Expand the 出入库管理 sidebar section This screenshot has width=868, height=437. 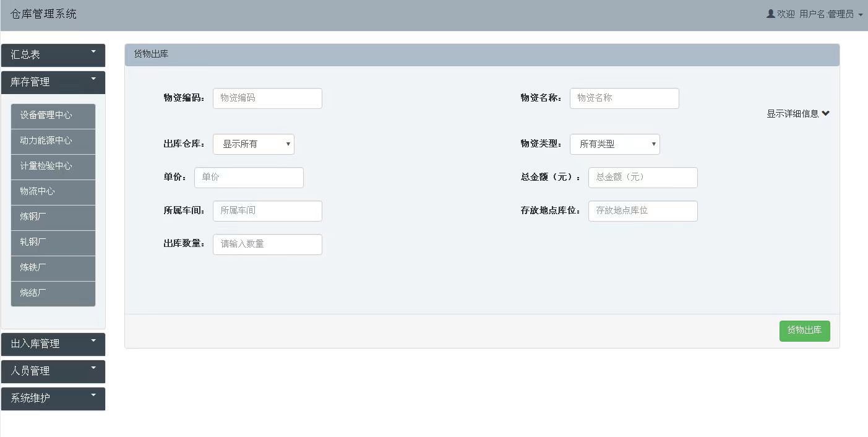(53, 344)
